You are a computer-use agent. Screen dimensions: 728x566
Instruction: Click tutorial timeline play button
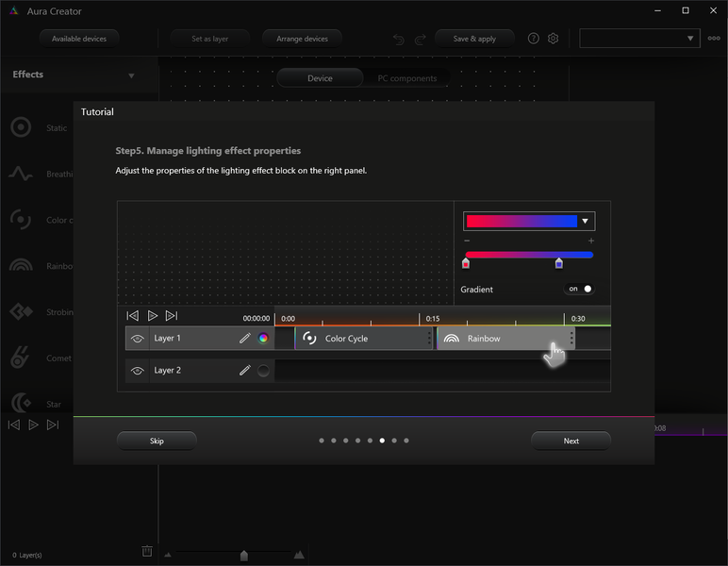(x=152, y=316)
